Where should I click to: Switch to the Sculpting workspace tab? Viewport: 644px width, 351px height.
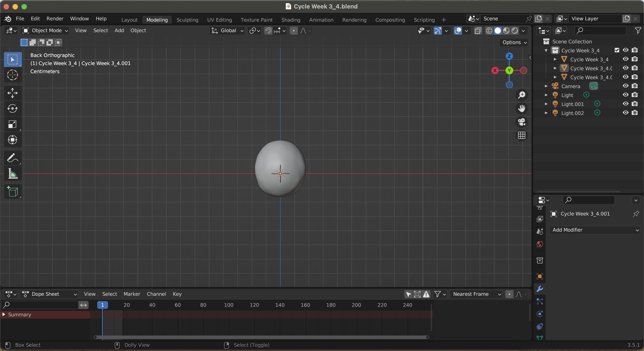pyautogui.click(x=187, y=20)
